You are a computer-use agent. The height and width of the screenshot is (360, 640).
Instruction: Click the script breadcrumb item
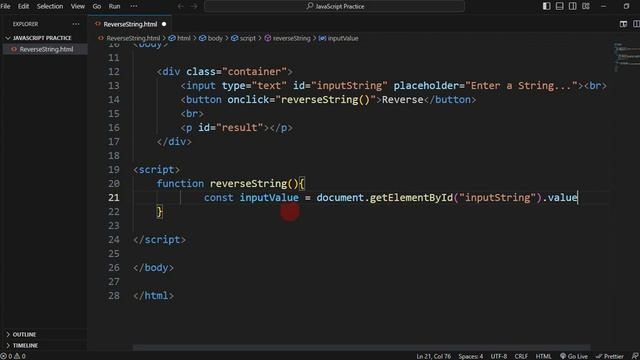click(247, 38)
